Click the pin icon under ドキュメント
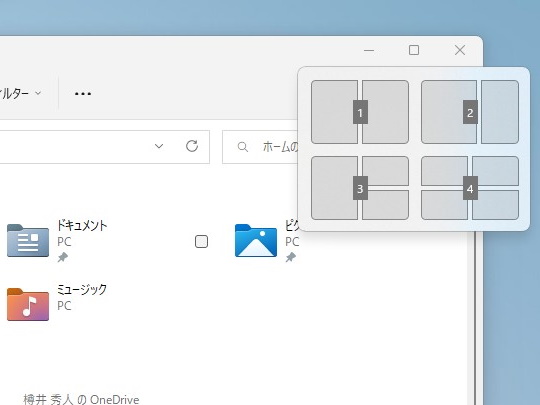 tap(63, 257)
